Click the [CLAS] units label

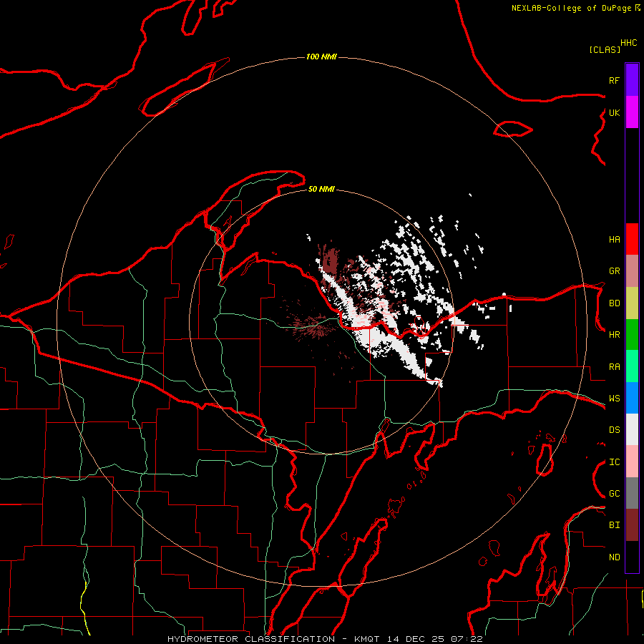point(605,49)
